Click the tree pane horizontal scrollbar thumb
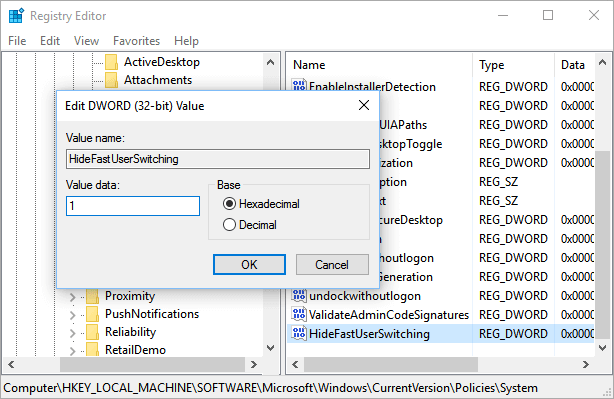614x399 pixels. coord(152,365)
